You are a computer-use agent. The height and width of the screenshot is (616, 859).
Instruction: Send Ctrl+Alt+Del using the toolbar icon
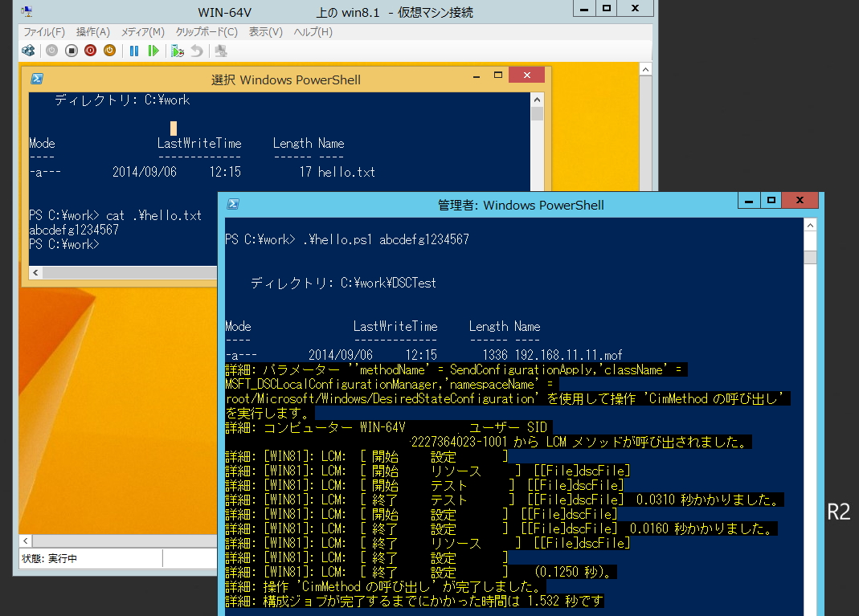tap(29, 51)
